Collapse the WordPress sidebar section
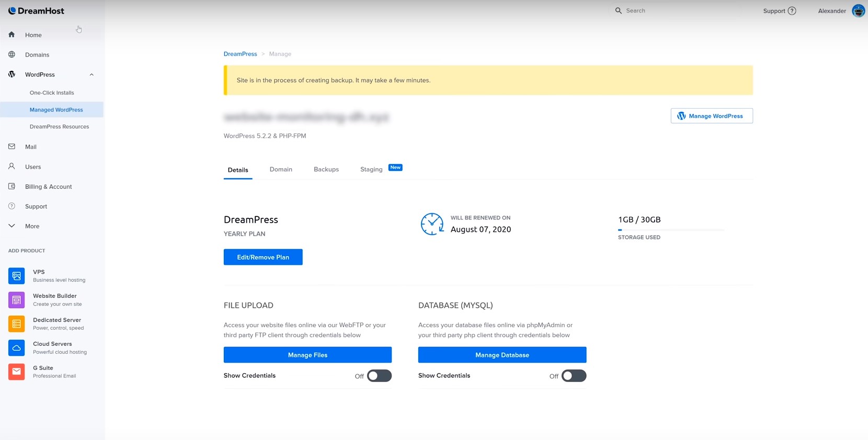The image size is (868, 440). (92, 75)
